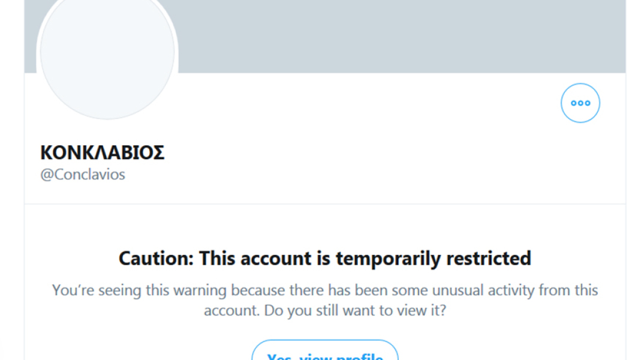644x360 pixels.
Task: Click the blank circular profile avatar
Action: (107, 53)
